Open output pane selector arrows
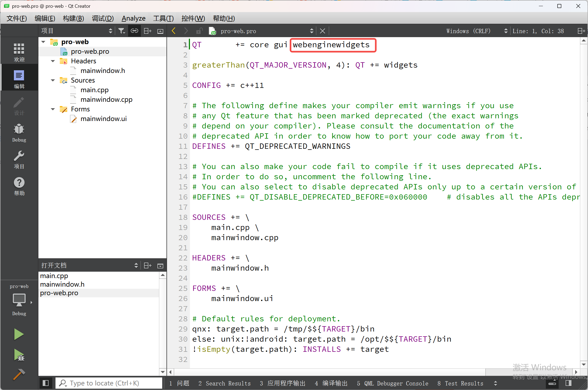Viewport: 588px width, 390px height. click(x=495, y=383)
